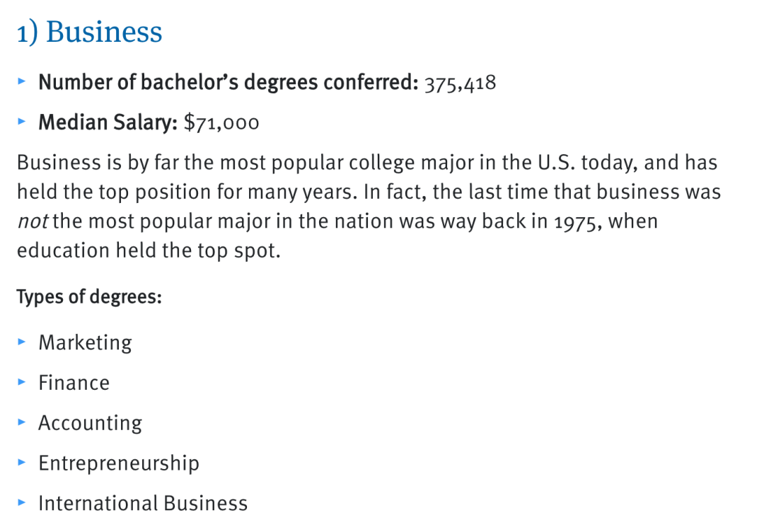
Task: Click the 375,418 degrees figure
Action: tap(460, 83)
